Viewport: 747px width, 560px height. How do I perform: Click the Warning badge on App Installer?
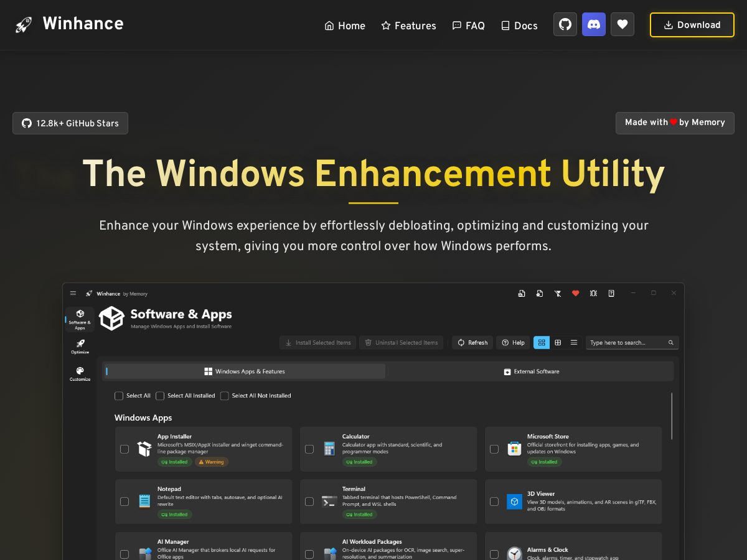(x=212, y=462)
